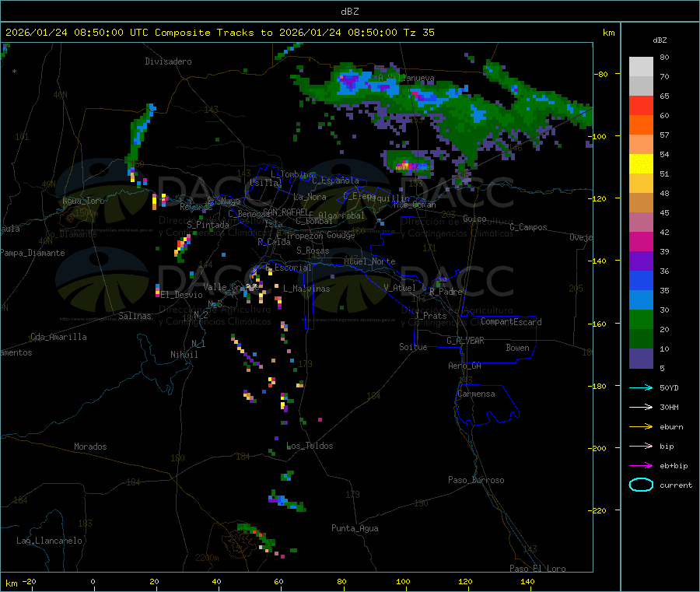Click the El_Desvio map label
The height and width of the screenshot is (592, 700).
pos(182,295)
